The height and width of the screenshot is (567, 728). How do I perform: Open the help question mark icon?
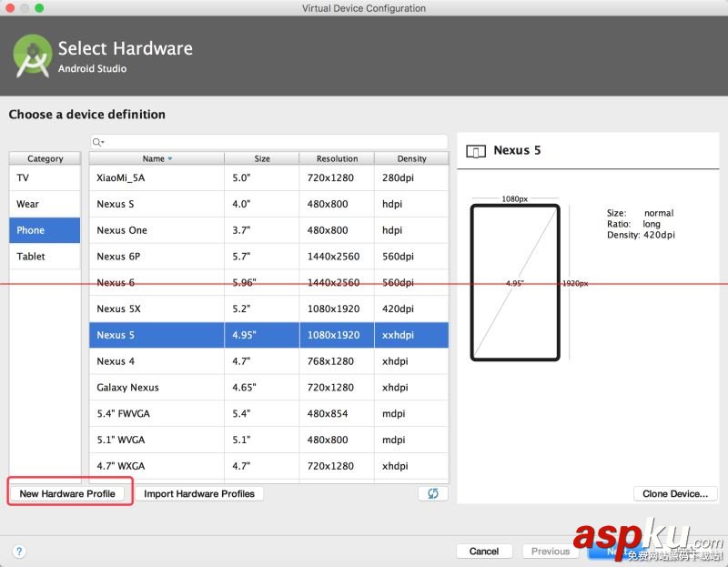pyautogui.click(x=19, y=552)
